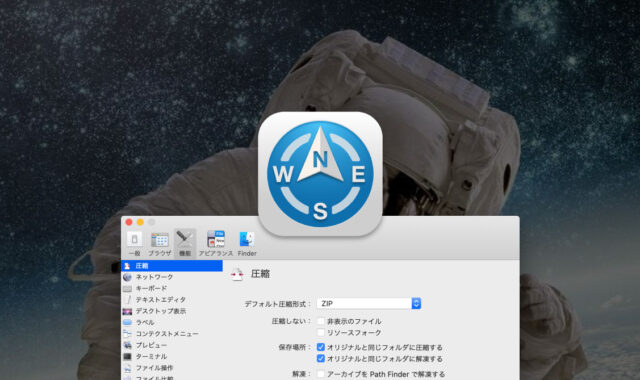
Task: Open the アピアランス preferences tab
Action: point(216,244)
